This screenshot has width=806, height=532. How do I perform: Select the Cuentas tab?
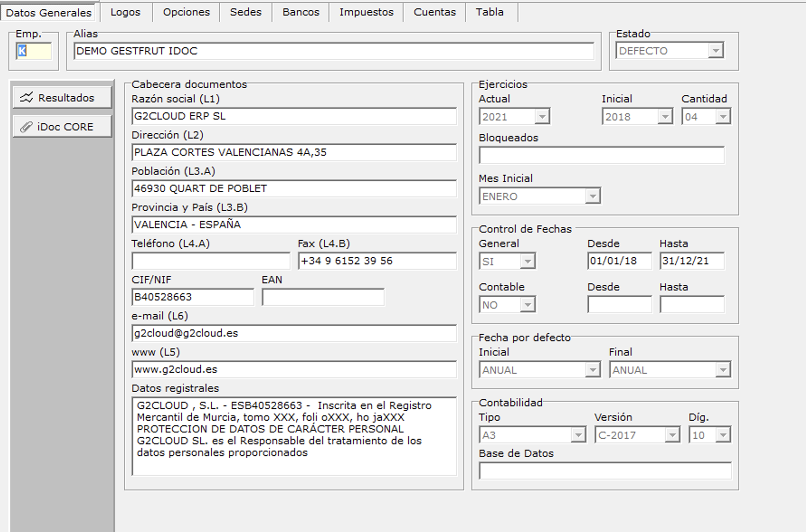point(434,12)
